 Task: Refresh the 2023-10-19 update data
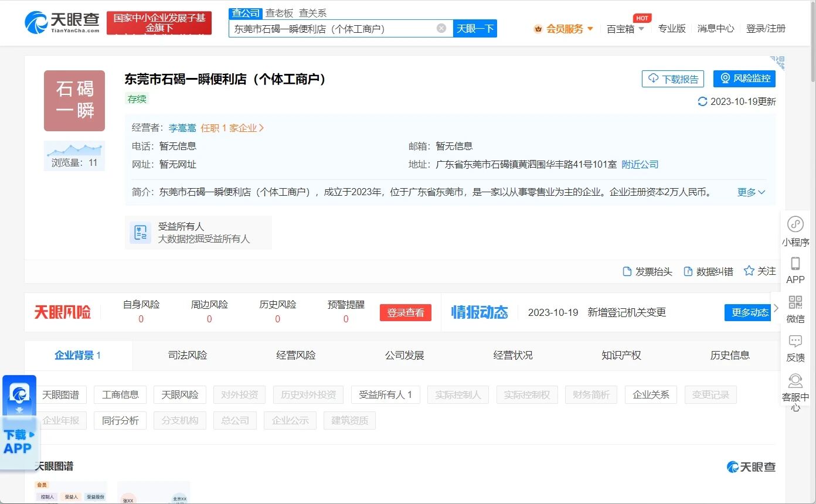click(702, 101)
